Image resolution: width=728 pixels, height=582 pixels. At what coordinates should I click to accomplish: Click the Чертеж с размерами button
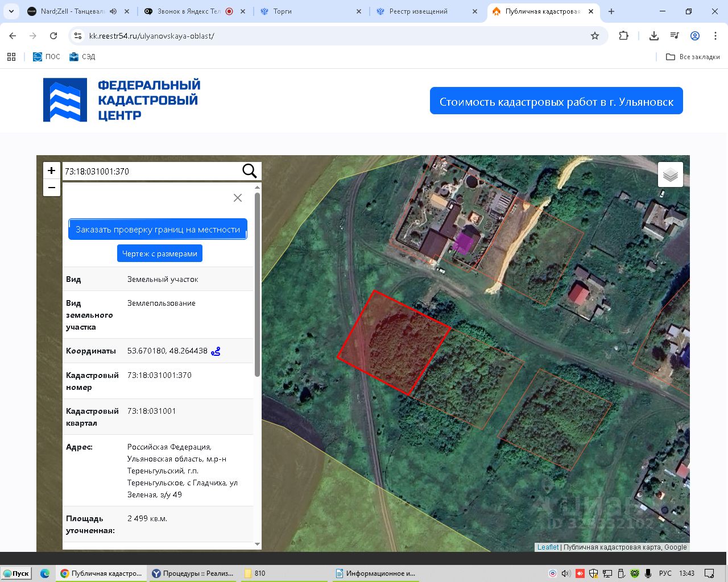(160, 253)
